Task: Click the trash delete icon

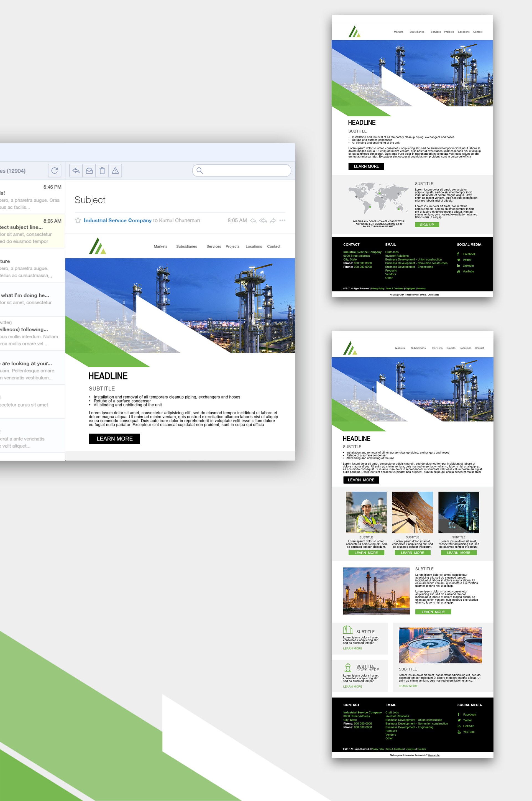Action: [x=102, y=170]
